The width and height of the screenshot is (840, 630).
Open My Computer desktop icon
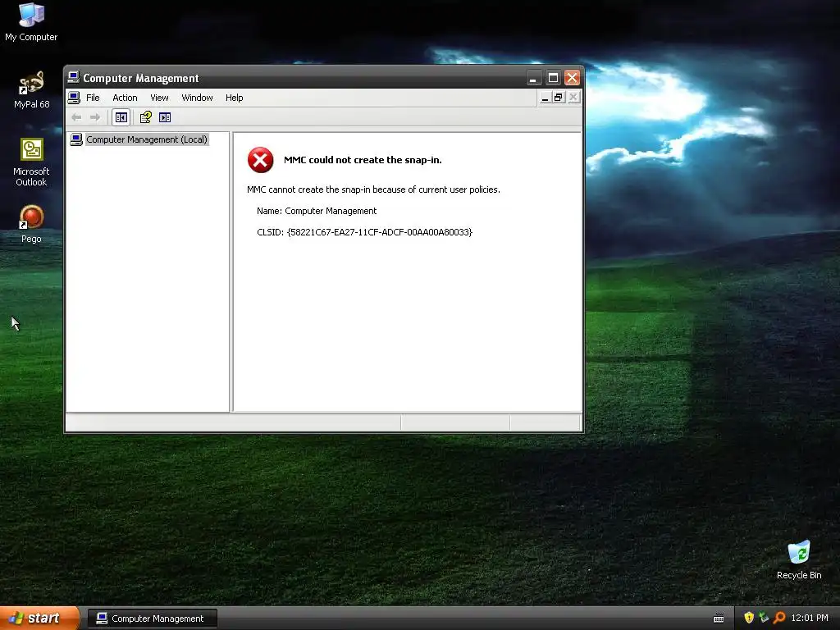31,21
